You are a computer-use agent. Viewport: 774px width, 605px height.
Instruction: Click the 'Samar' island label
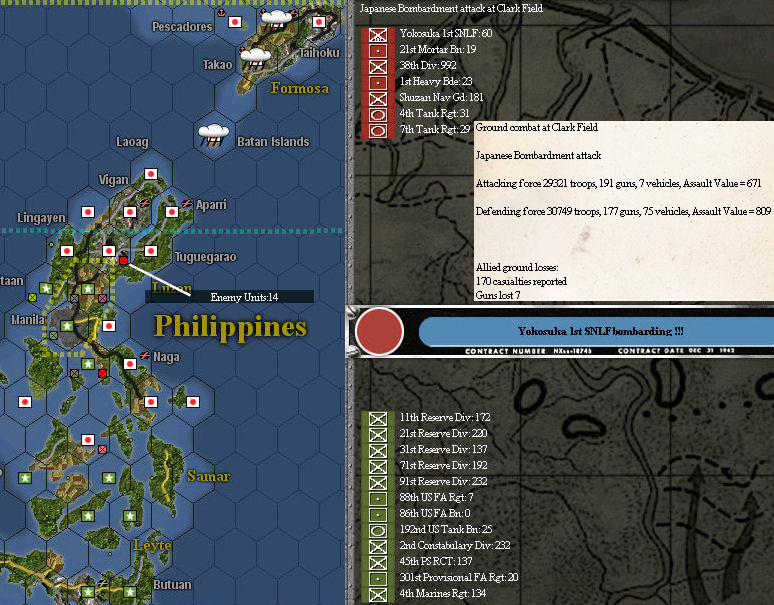click(x=208, y=476)
